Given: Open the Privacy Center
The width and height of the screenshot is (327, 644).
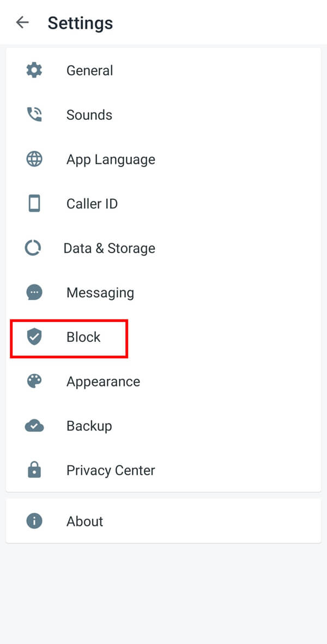Looking at the screenshot, I should [111, 470].
